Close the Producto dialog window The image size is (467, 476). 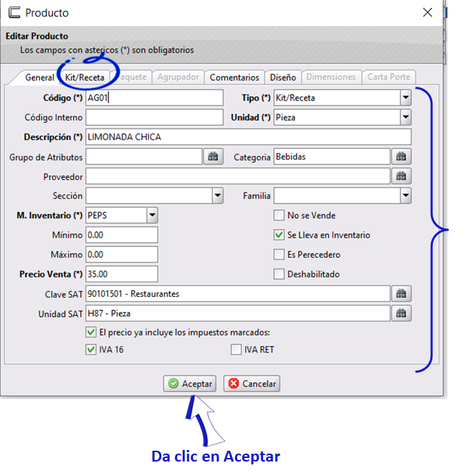pos(427,12)
